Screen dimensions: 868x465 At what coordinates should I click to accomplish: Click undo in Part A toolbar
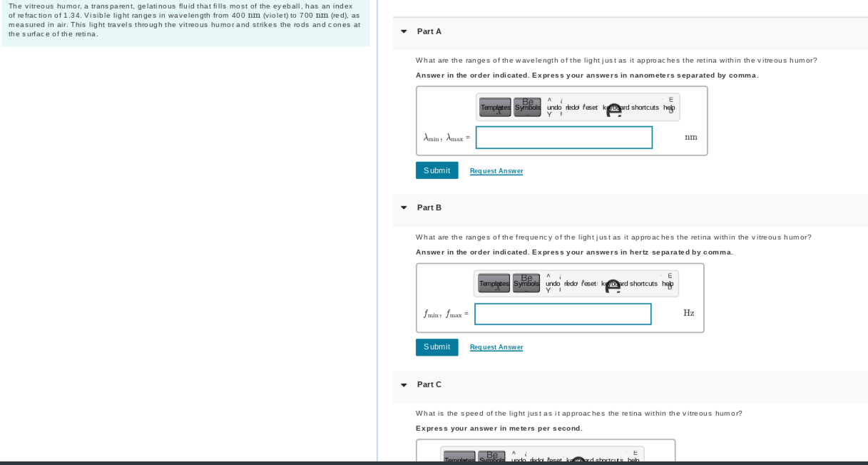coord(554,107)
